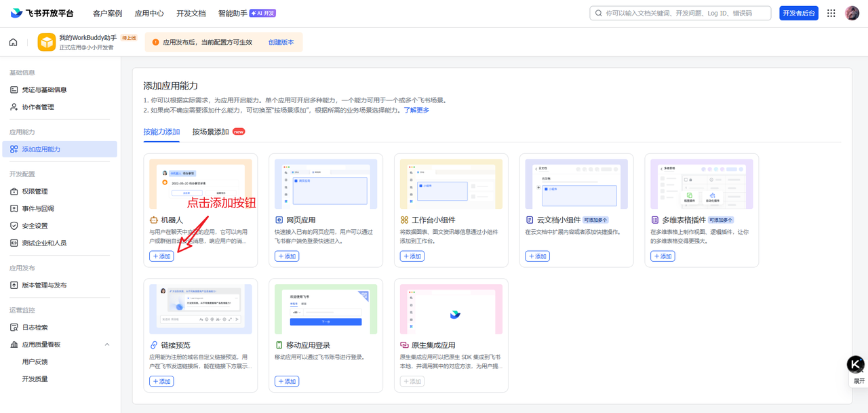Image resolution: width=868 pixels, height=413 pixels.
Task: Collapse the 应用质量看板 section chevron
Action: pyautogui.click(x=107, y=345)
